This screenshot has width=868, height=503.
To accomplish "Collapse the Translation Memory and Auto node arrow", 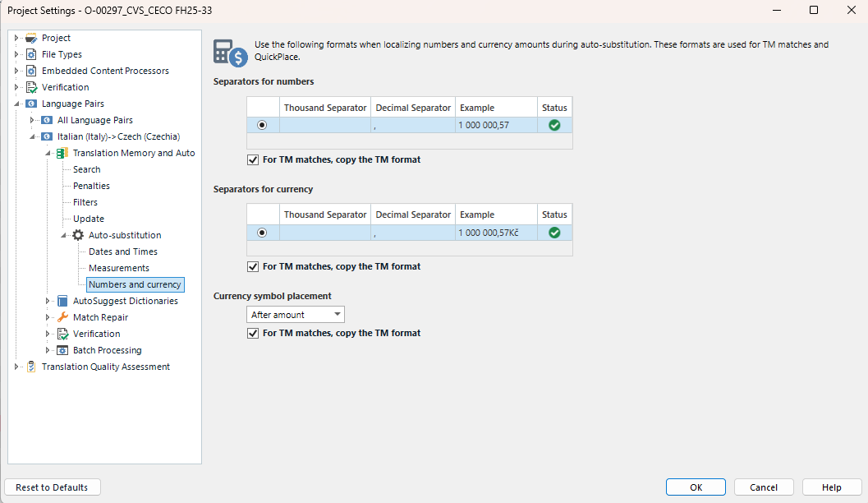I will [47, 153].
